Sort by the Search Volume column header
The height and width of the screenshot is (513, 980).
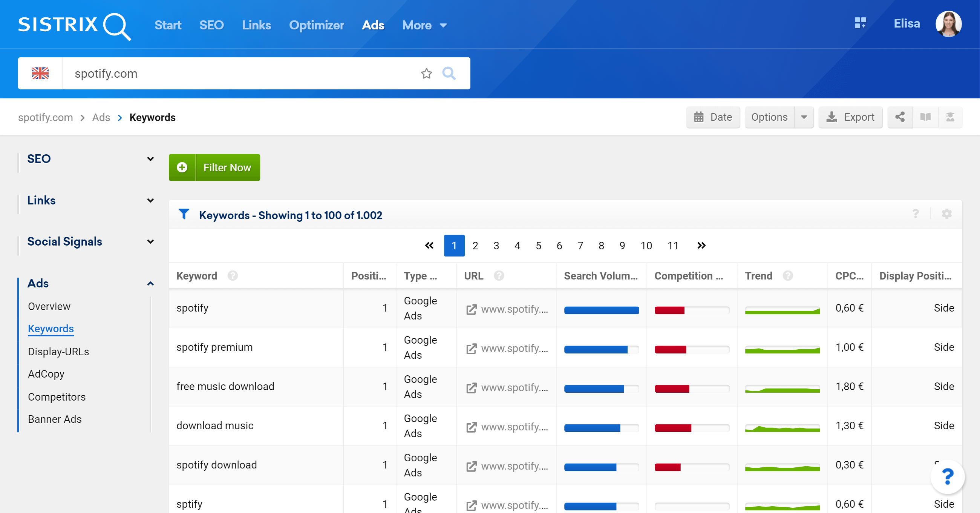tap(601, 275)
